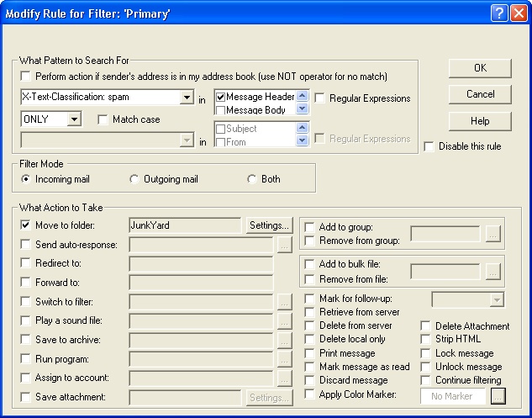Check the Disable this rule option
Screen dimensions: 532x418
(x=430, y=146)
